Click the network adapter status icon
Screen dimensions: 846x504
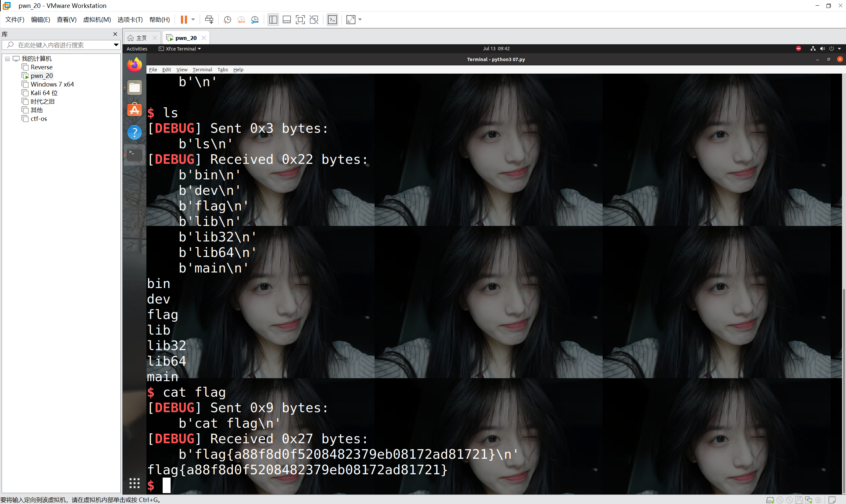[x=809, y=500]
